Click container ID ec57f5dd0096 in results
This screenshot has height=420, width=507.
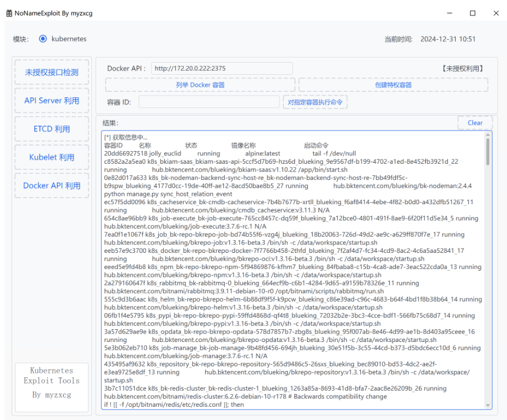(x=125, y=202)
